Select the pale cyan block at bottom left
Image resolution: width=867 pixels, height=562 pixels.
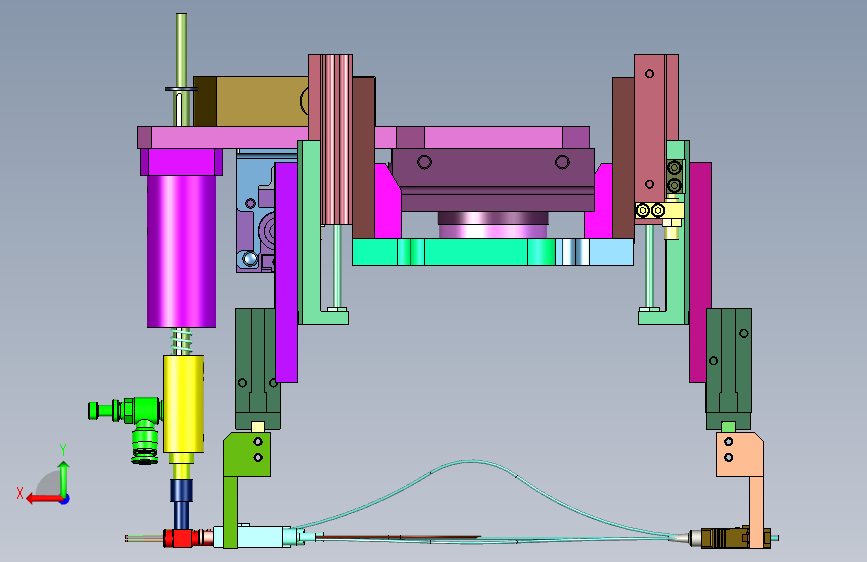(254, 537)
